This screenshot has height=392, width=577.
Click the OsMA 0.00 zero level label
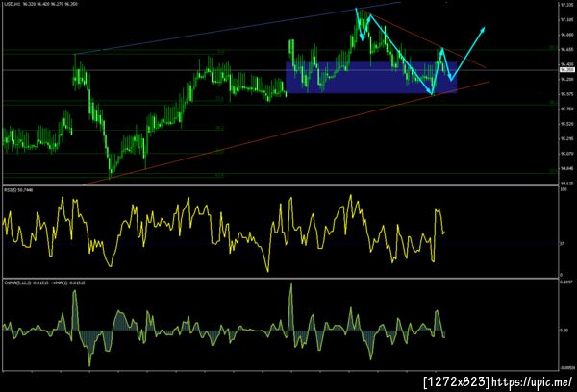coord(564,331)
